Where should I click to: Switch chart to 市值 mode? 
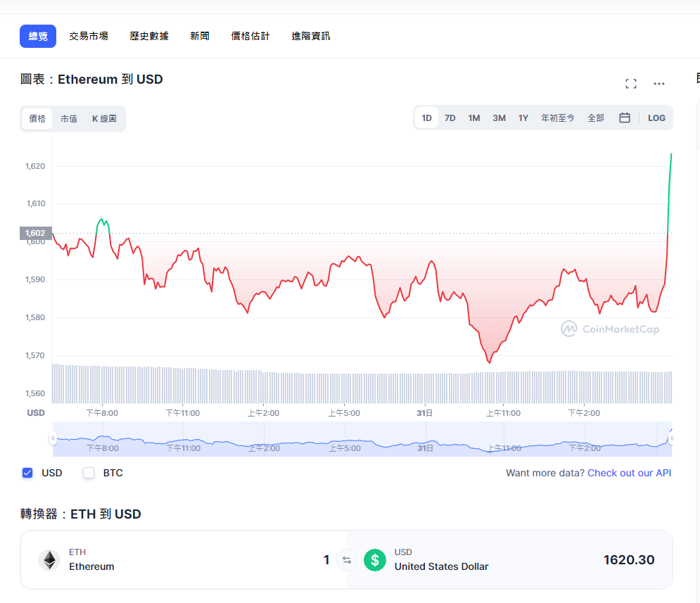point(69,119)
